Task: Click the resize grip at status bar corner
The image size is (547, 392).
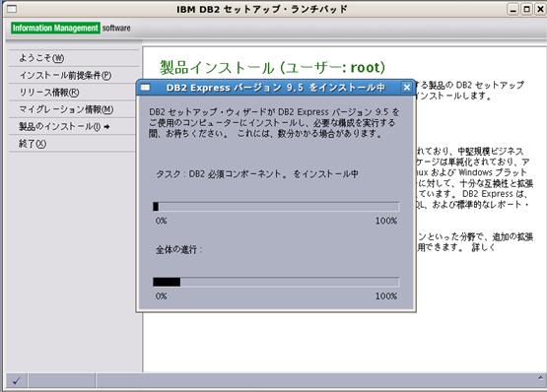Action: [x=540, y=377]
